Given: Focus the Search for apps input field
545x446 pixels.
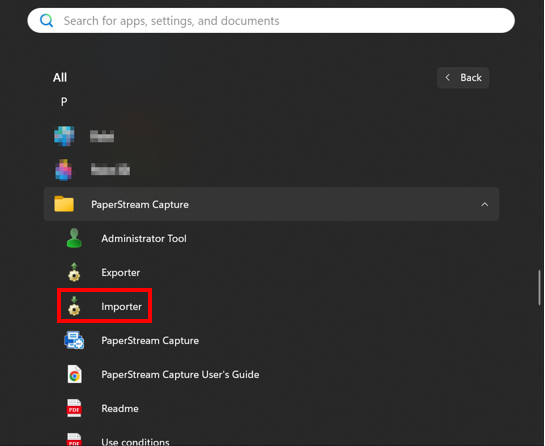Looking at the screenshot, I should click(x=271, y=21).
